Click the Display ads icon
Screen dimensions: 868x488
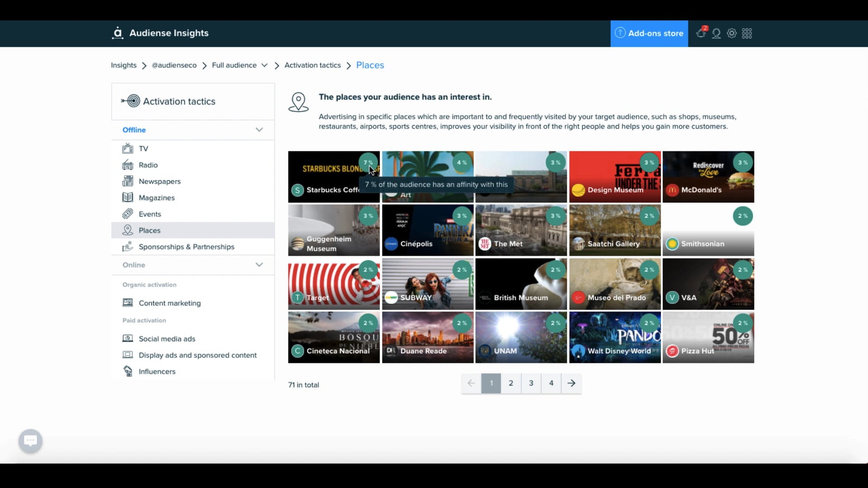click(x=128, y=355)
